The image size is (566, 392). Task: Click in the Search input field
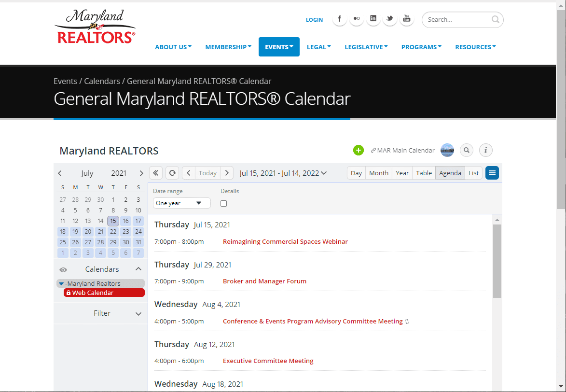pos(457,20)
